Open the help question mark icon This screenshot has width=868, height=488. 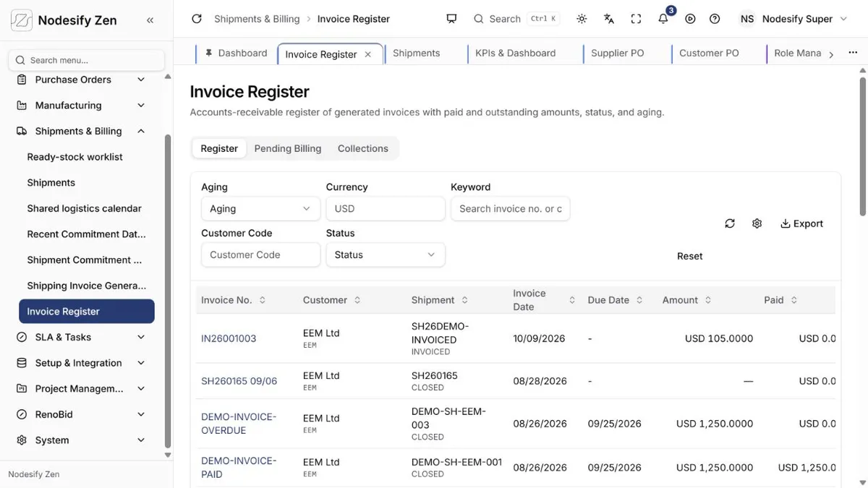pos(715,19)
